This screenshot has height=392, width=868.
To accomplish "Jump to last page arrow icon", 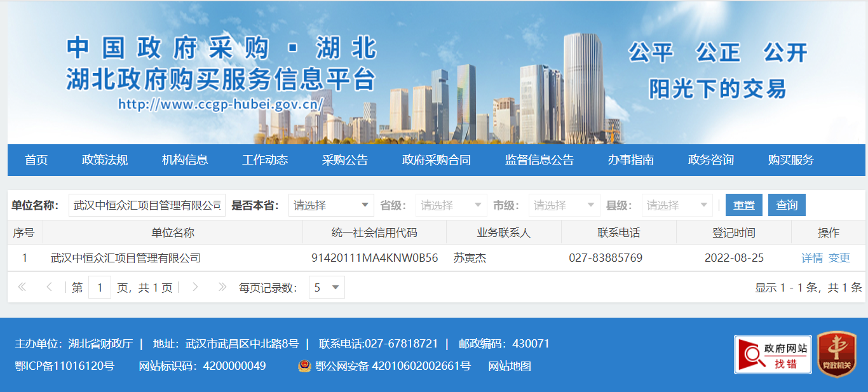I will 222,287.
